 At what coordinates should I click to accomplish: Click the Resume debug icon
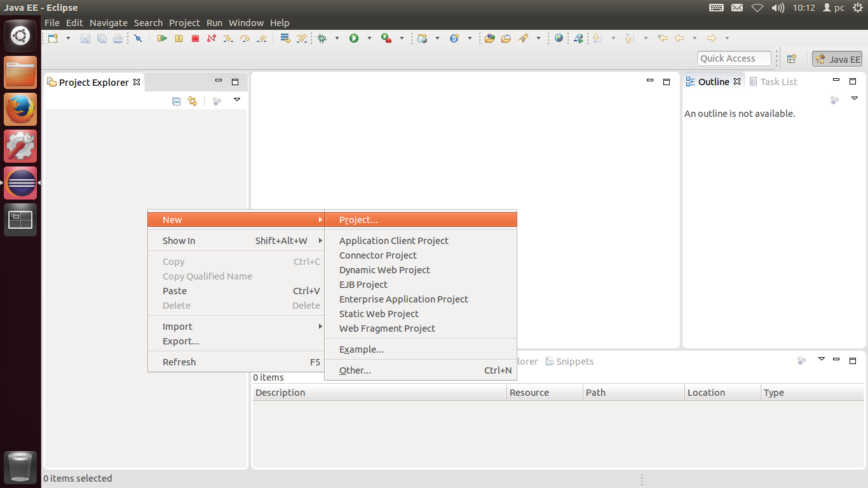point(162,38)
